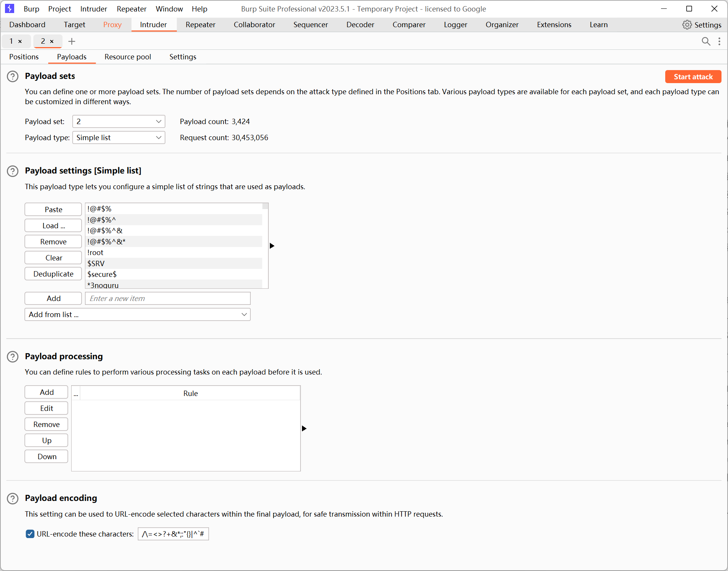Open the Project menu
This screenshot has width=728, height=571.
(60, 9)
